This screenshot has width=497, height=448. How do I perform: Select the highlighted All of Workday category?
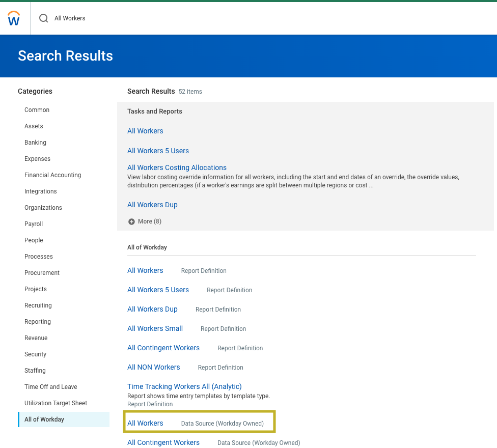coord(44,419)
